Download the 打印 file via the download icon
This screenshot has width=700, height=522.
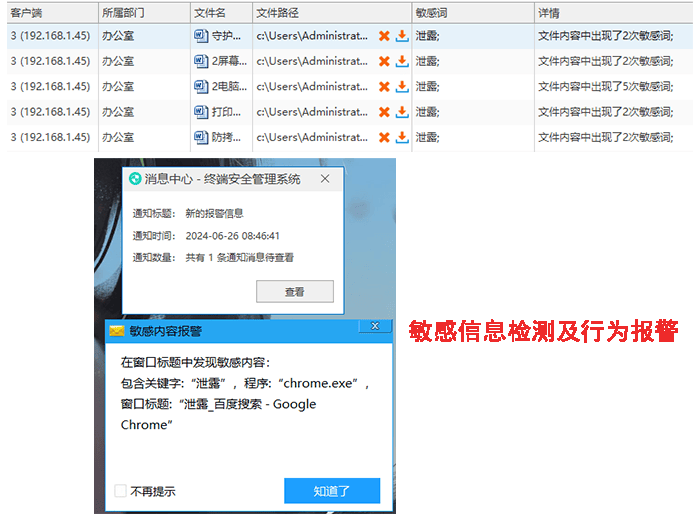click(402, 112)
